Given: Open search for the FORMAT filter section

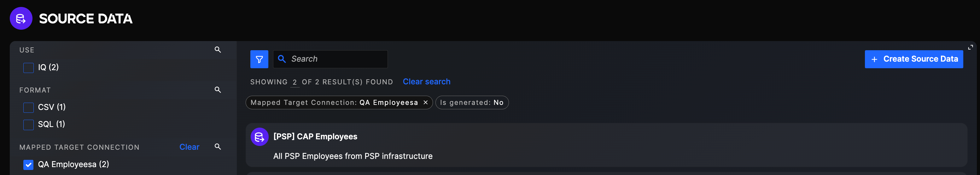Looking at the screenshot, I should (218, 90).
